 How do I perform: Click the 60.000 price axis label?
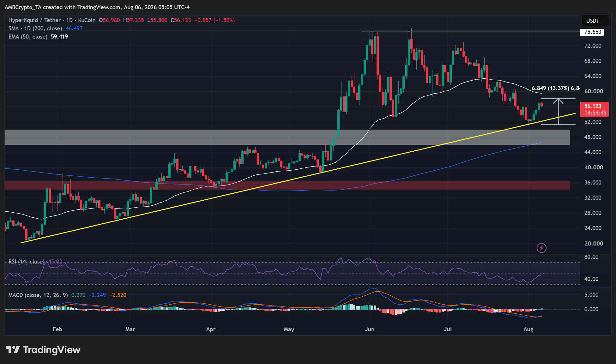tap(594, 91)
